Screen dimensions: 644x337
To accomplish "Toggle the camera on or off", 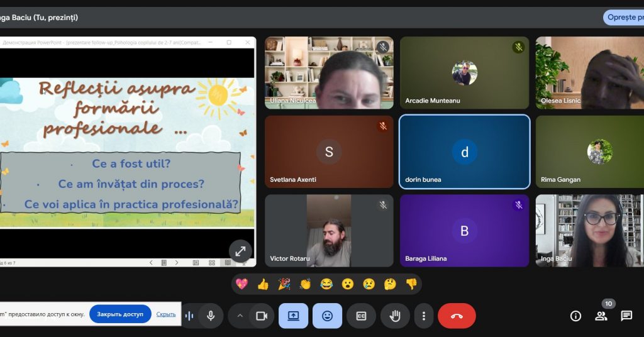I will (262, 316).
